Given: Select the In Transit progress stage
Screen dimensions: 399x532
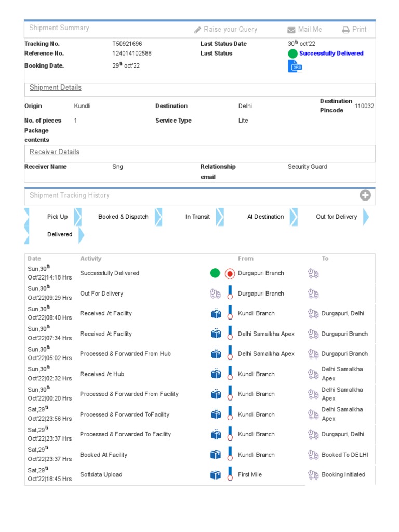Looking at the screenshot, I should pos(197,217).
